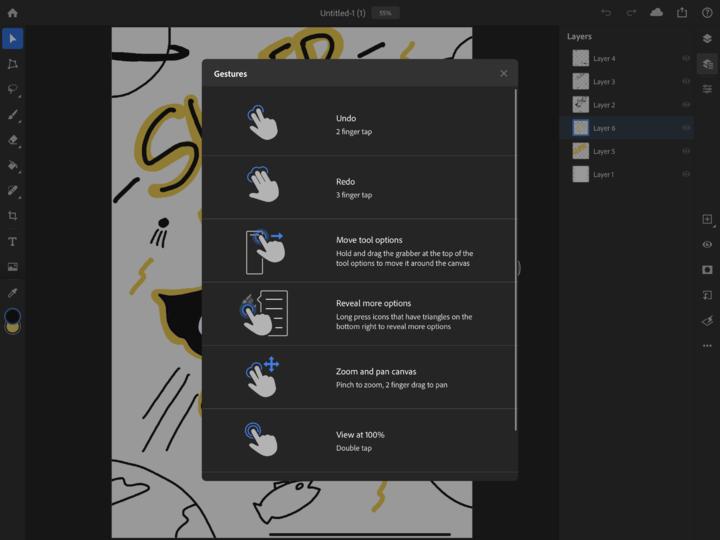Select the Eyedropper tool

tap(13, 292)
